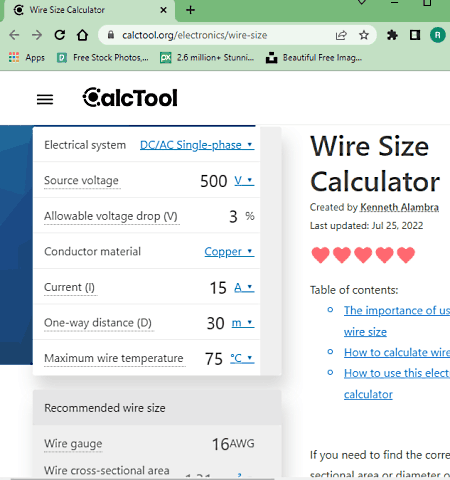
Task: Open 'How to calculate wire' contents link
Action: click(x=397, y=352)
